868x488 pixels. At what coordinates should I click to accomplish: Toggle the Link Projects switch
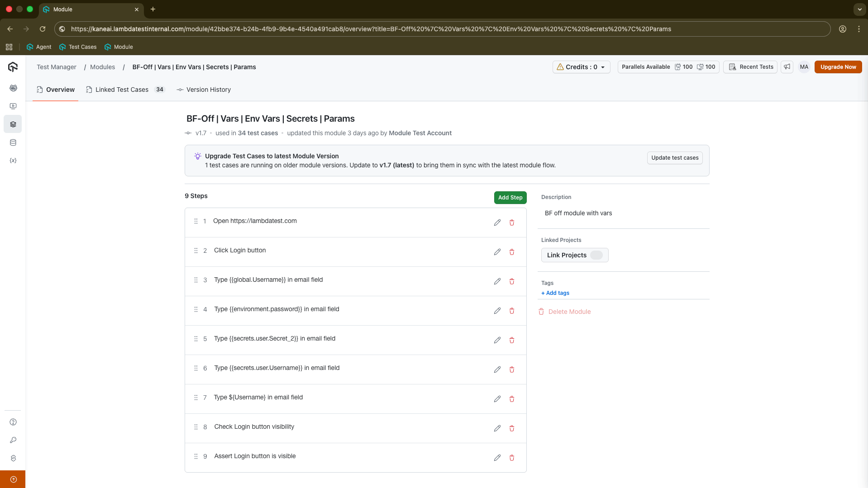pyautogui.click(x=596, y=255)
